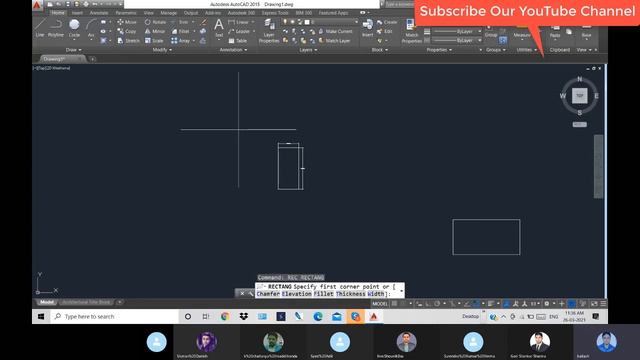
Task: Click the Fillet tool
Action: tap(180, 31)
